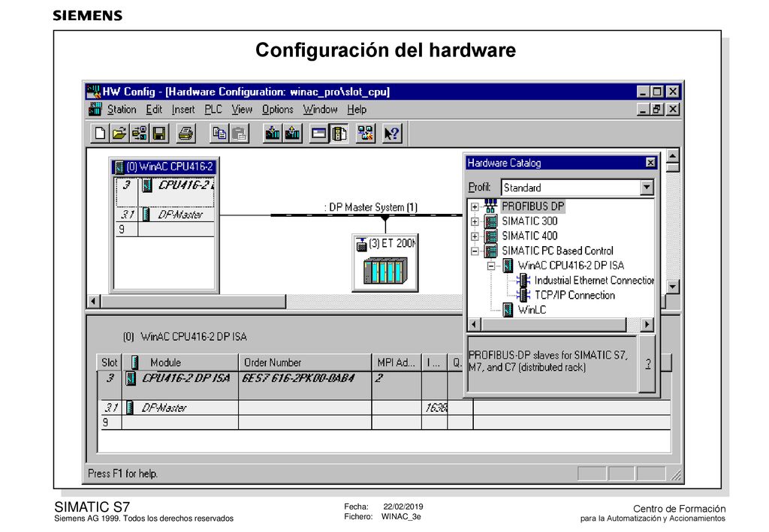This screenshot has height=532, width=769.
Task: Click the Slot column header
Action: point(110,362)
